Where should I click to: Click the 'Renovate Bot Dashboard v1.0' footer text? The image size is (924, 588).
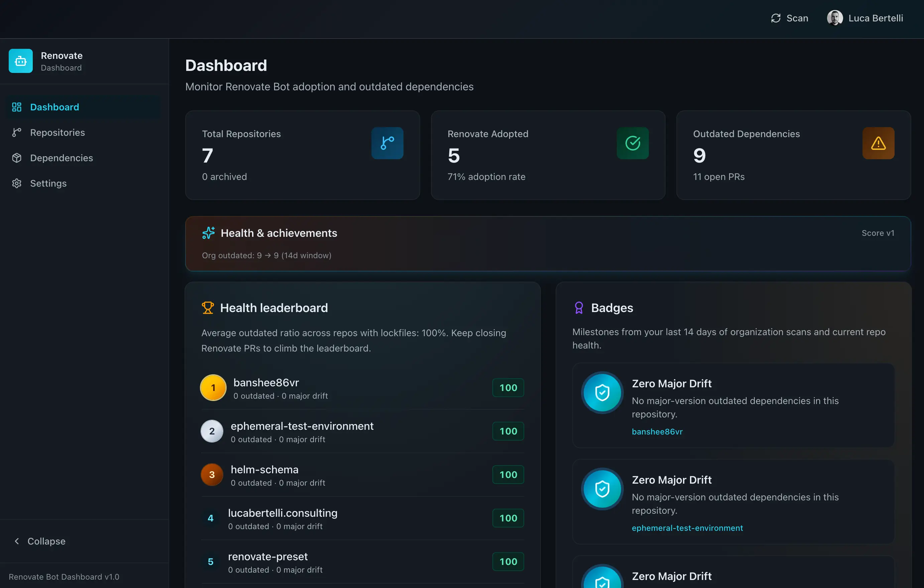click(64, 577)
